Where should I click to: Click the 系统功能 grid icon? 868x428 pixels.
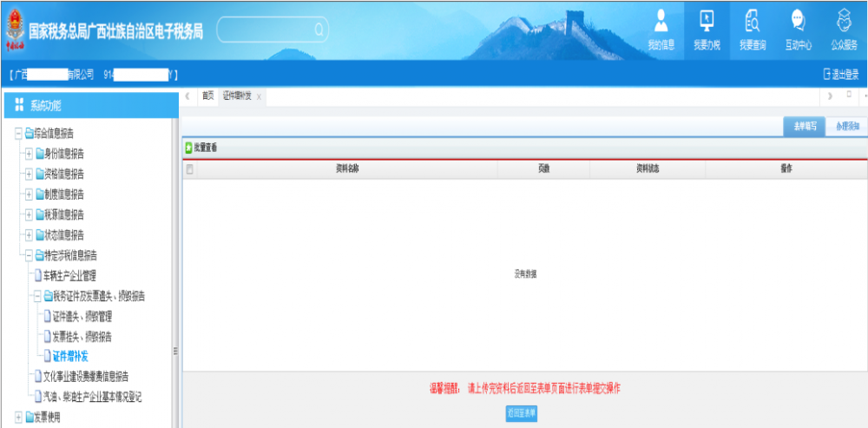(x=20, y=105)
